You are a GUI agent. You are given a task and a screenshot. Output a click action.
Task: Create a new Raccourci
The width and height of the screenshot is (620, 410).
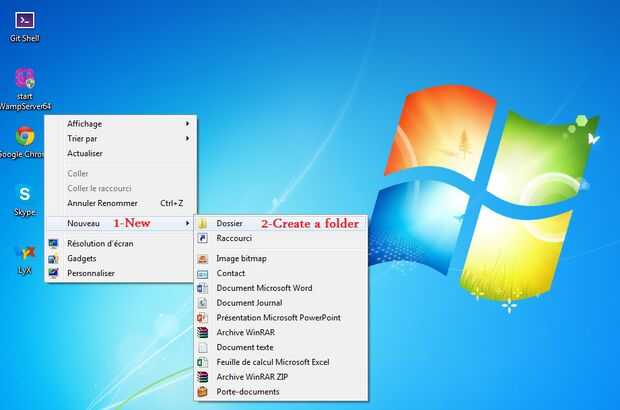click(281, 238)
